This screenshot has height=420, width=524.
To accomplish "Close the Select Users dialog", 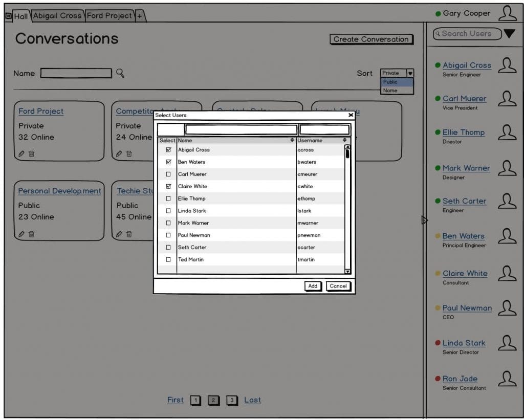I will (x=351, y=115).
